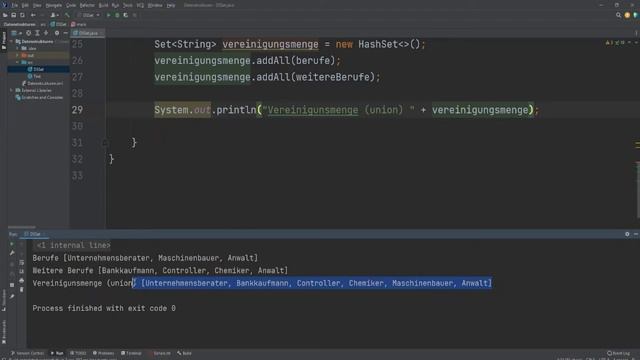This screenshot has width=640, height=360.
Task: Click the Back navigation arrow
Action: tap(33, 15)
